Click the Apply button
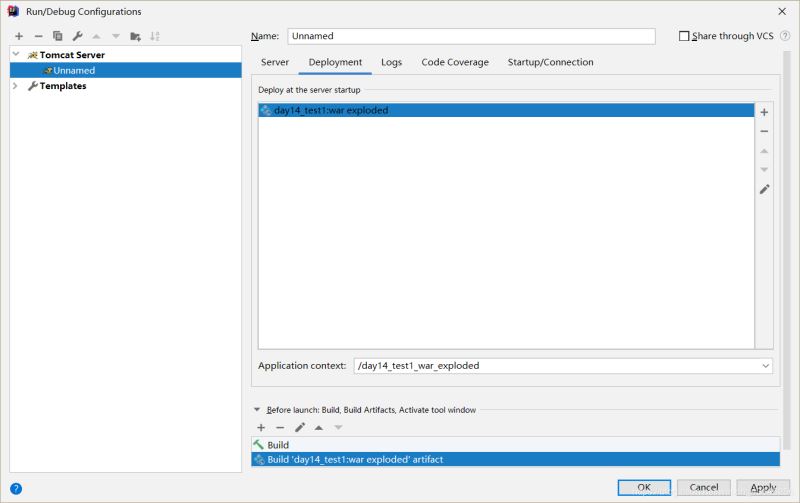The width and height of the screenshot is (800, 503). pyautogui.click(x=763, y=487)
